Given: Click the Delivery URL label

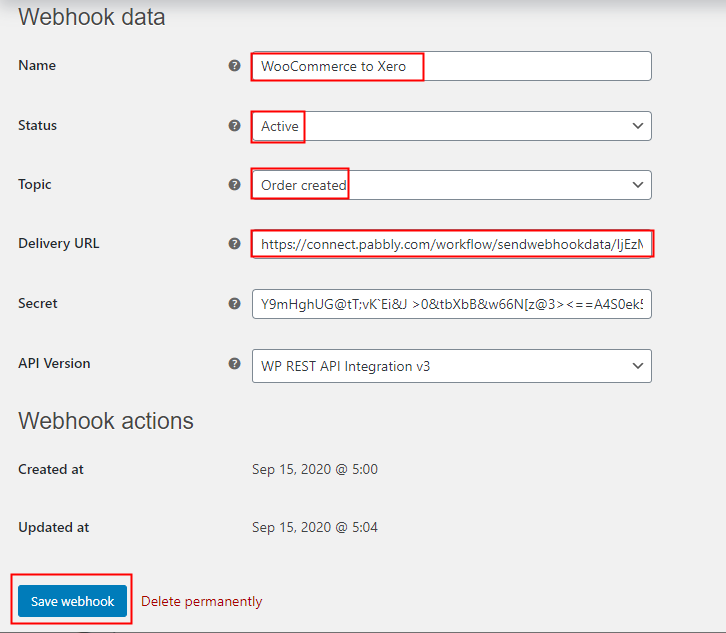Looking at the screenshot, I should click(58, 243).
